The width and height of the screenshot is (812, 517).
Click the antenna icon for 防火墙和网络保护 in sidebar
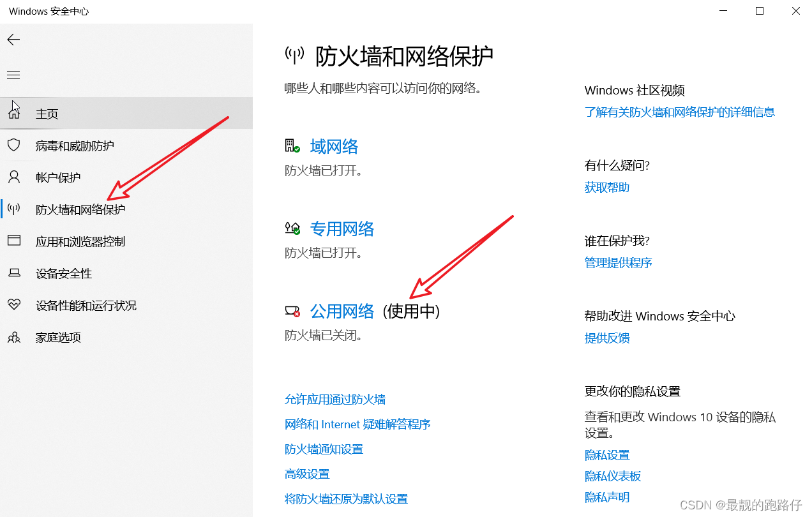click(13, 209)
